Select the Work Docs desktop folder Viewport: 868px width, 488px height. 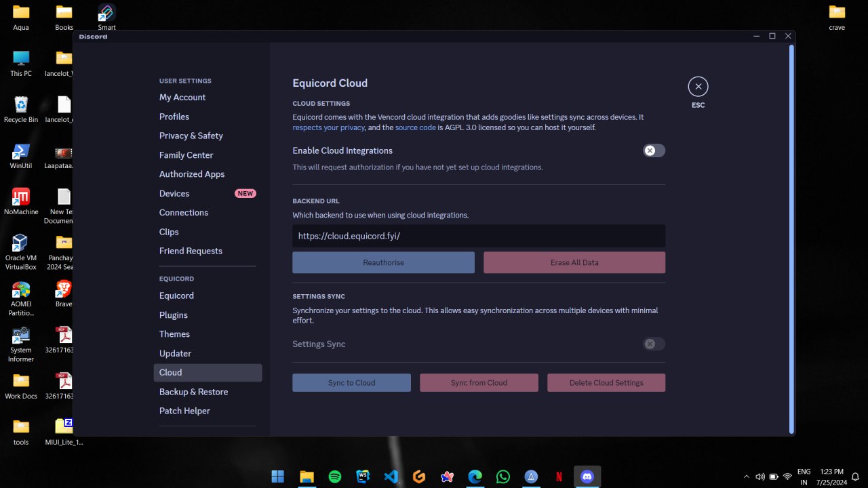click(x=21, y=386)
